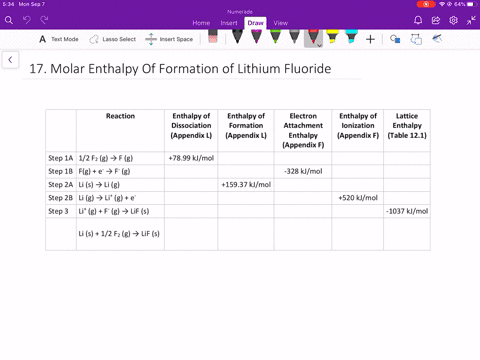Expand red pen options chevron
480x360 pixels.
319,45
